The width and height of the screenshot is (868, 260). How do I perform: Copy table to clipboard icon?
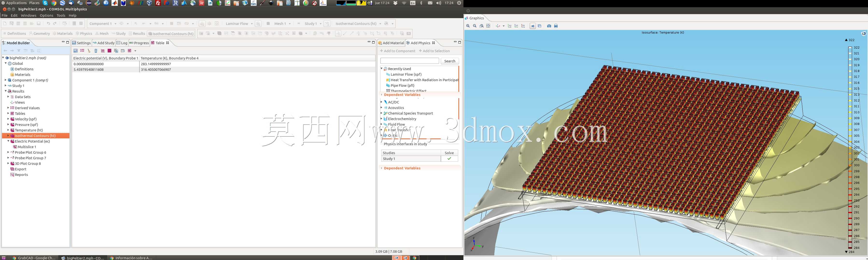[x=116, y=51]
